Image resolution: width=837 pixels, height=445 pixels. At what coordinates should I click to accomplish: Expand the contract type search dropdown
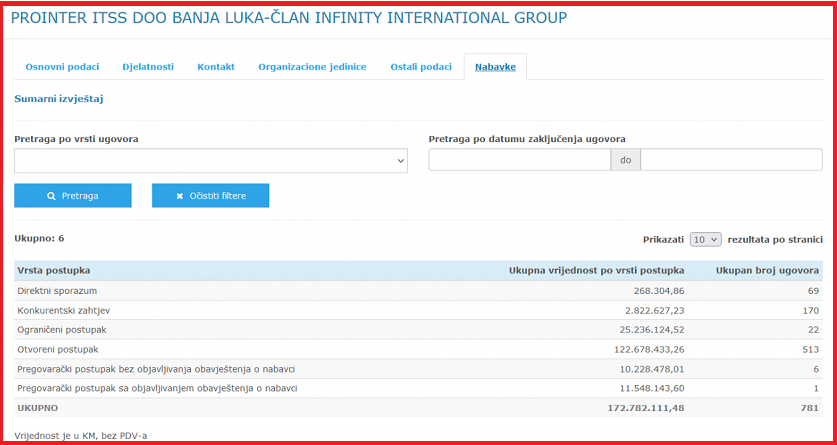[211, 161]
